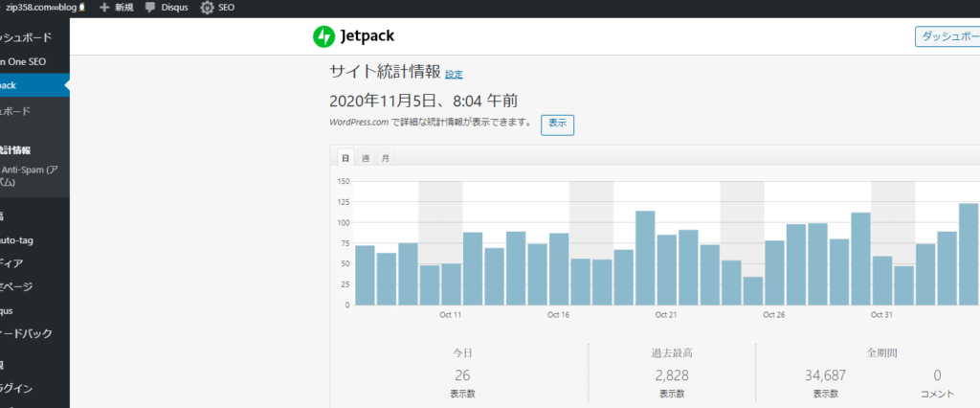The image size is (980, 408).
Task: Switch the chart to the 週 tab
Action: click(x=366, y=158)
